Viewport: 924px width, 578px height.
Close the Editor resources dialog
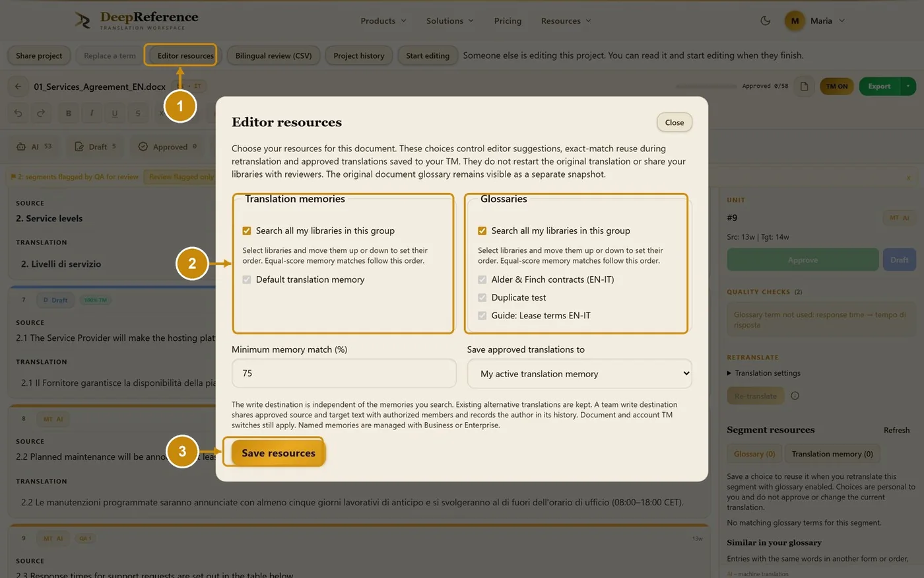(x=675, y=122)
